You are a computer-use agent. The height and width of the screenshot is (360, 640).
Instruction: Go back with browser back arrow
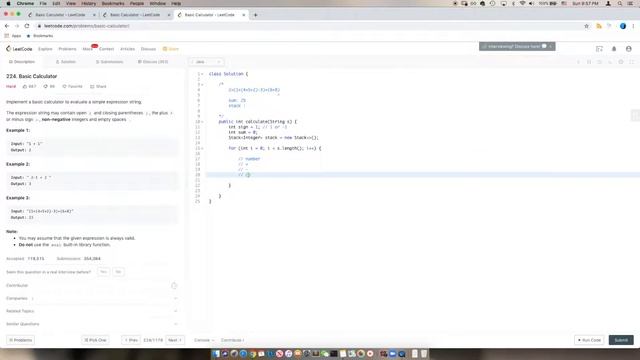pyautogui.click(x=7, y=26)
